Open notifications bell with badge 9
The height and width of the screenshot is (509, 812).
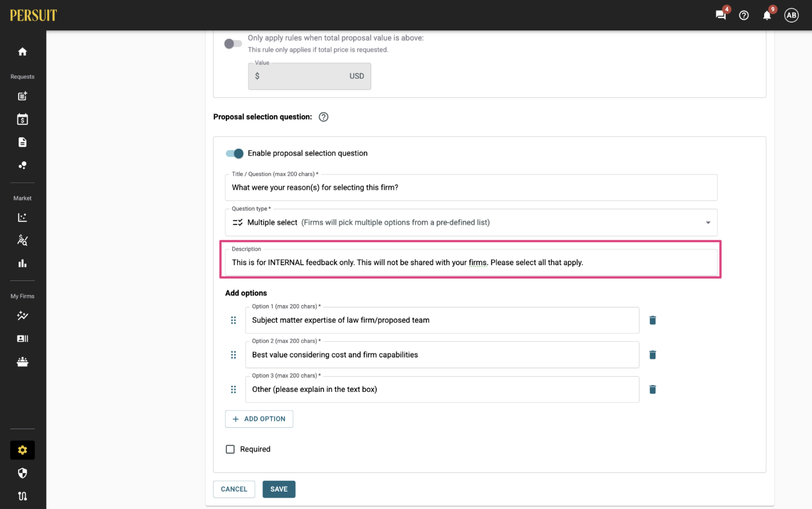[767, 15]
